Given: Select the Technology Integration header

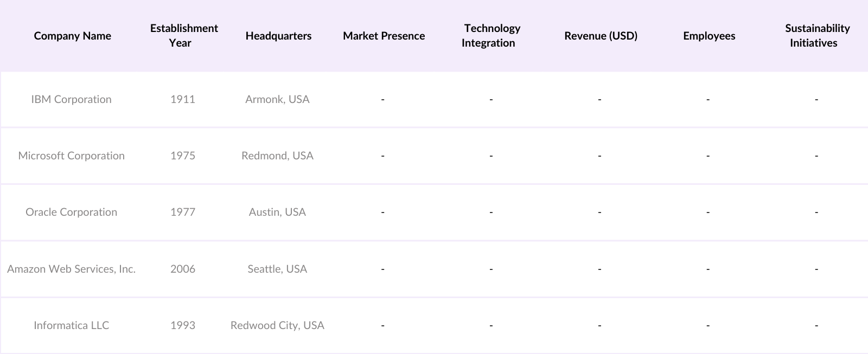Looking at the screenshot, I should coord(491,36).
